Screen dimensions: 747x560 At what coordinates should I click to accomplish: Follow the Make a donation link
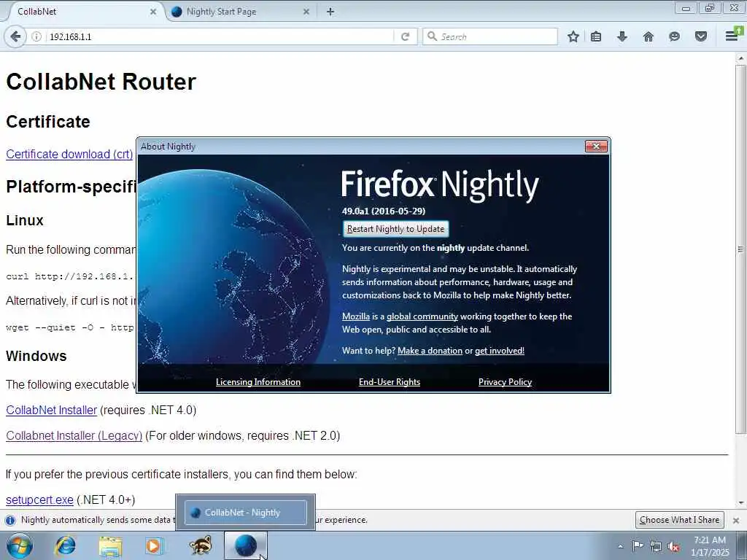pos(430,351)
